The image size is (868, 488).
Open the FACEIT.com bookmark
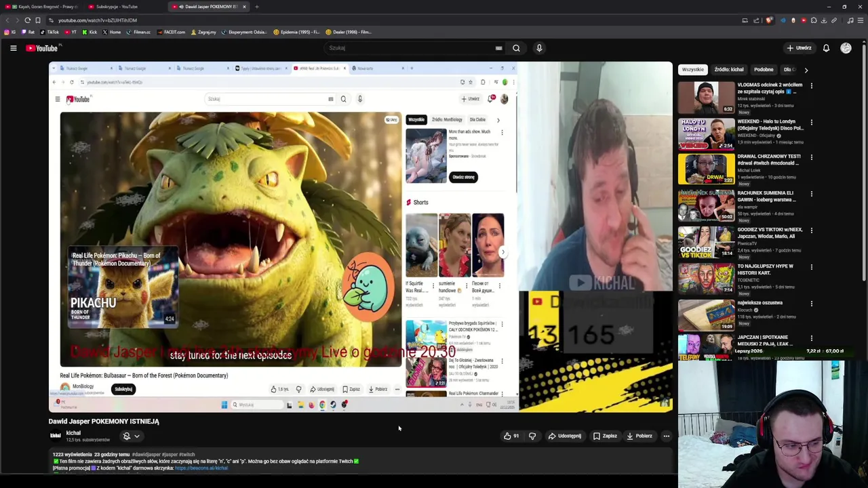[170, 32]
